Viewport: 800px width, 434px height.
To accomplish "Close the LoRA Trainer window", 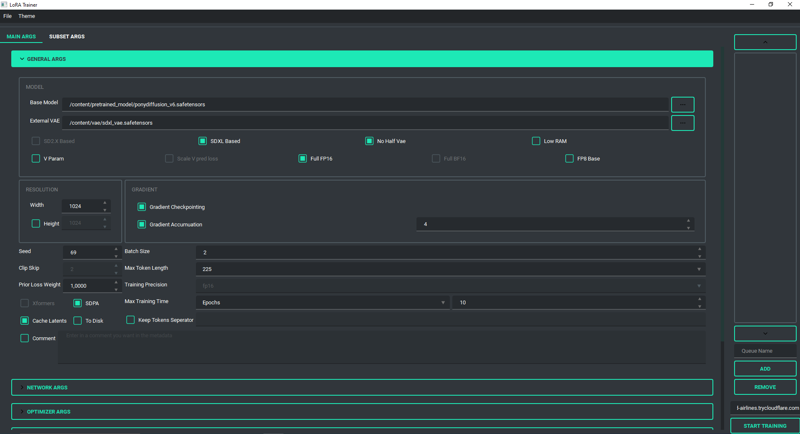I will (789, 5).
